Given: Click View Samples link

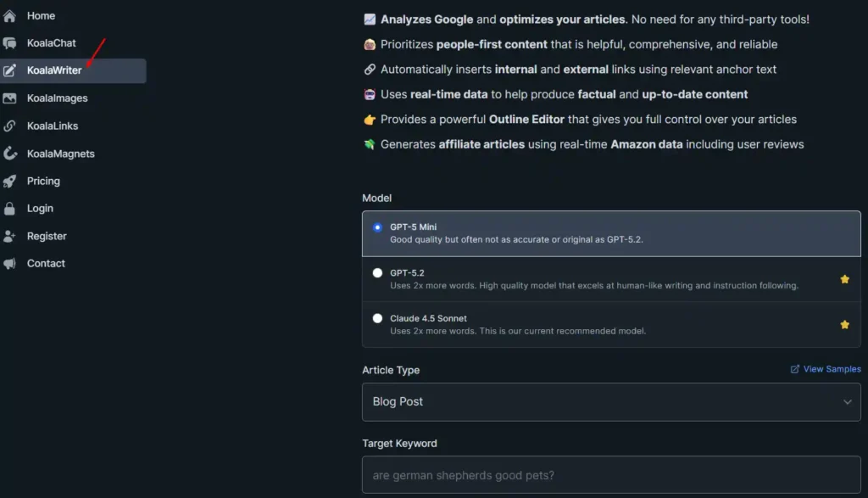Looking at the screenshot, I should coord(825,368).
